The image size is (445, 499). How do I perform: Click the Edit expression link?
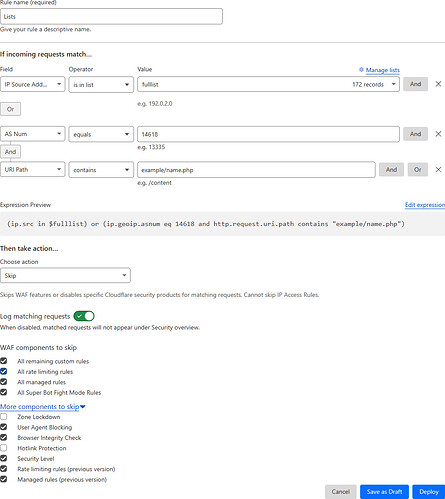coord(425,205)
